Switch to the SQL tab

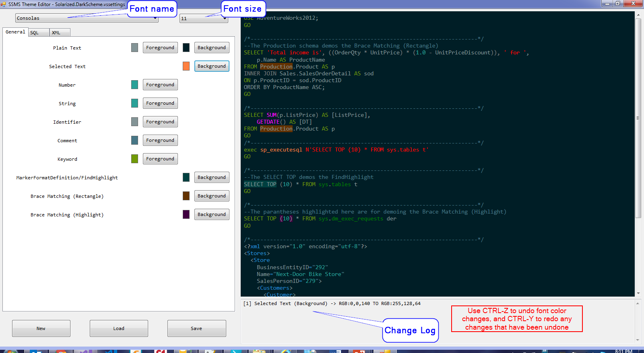[39, 33]
